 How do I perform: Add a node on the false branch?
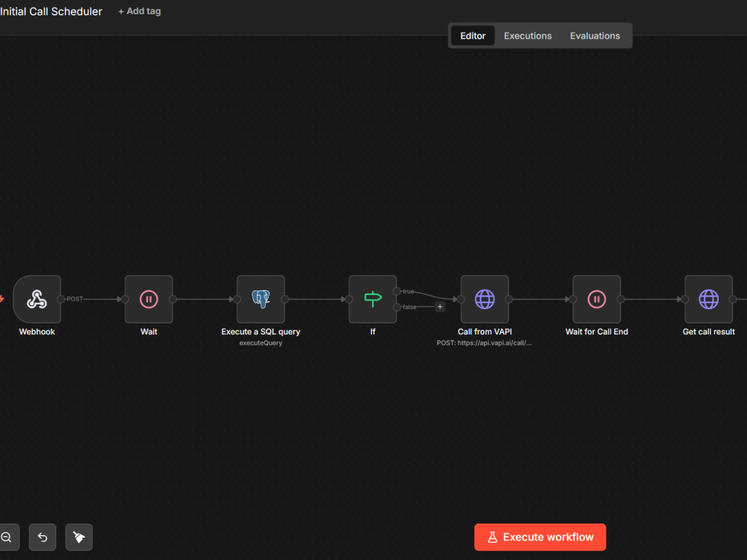click(x=440, y=307)
